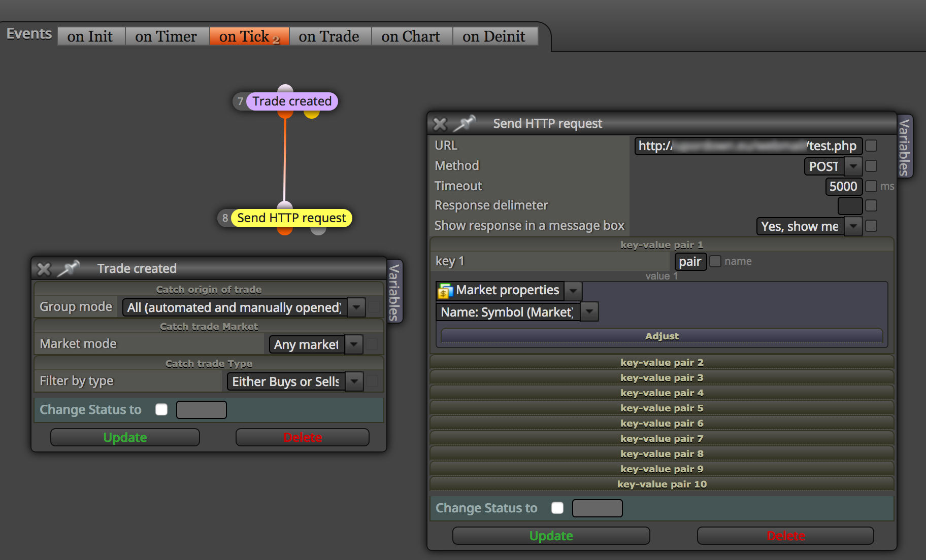Click Update in Send HTTP request panel
The height and width of the screenshot is (560, 926).
click(x=551, y=536)
